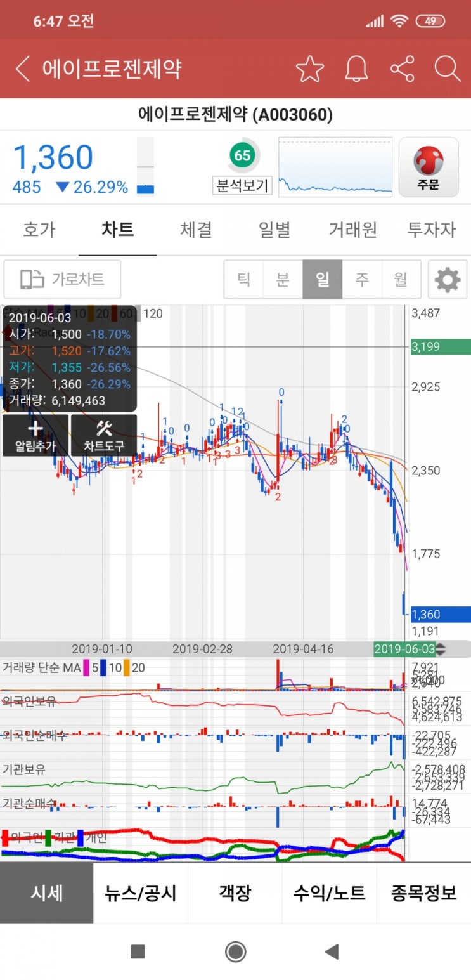Tap the 종가 1,360 row in tooltip
Viewport: 471px width, 980px height.
coord(70,384)
